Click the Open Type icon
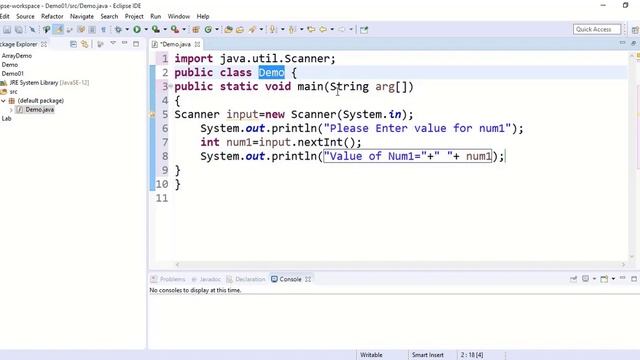The height and width of the screenshot is (360, 640). point(229,29)
